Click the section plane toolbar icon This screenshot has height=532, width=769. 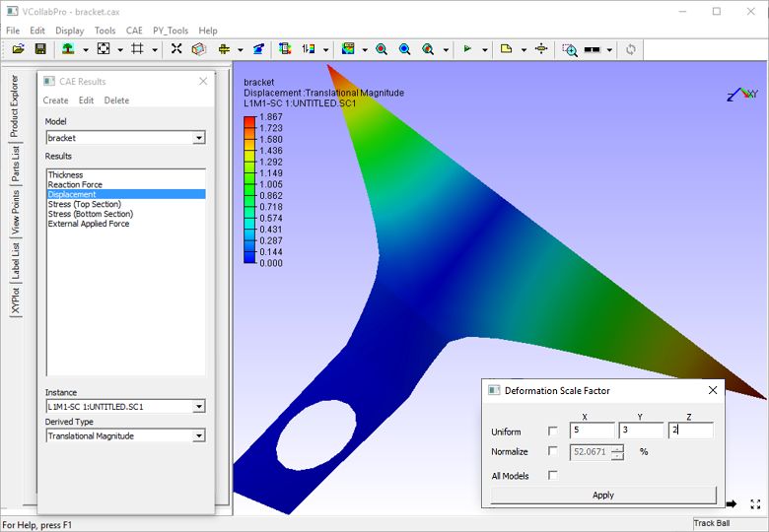(224, 49)
